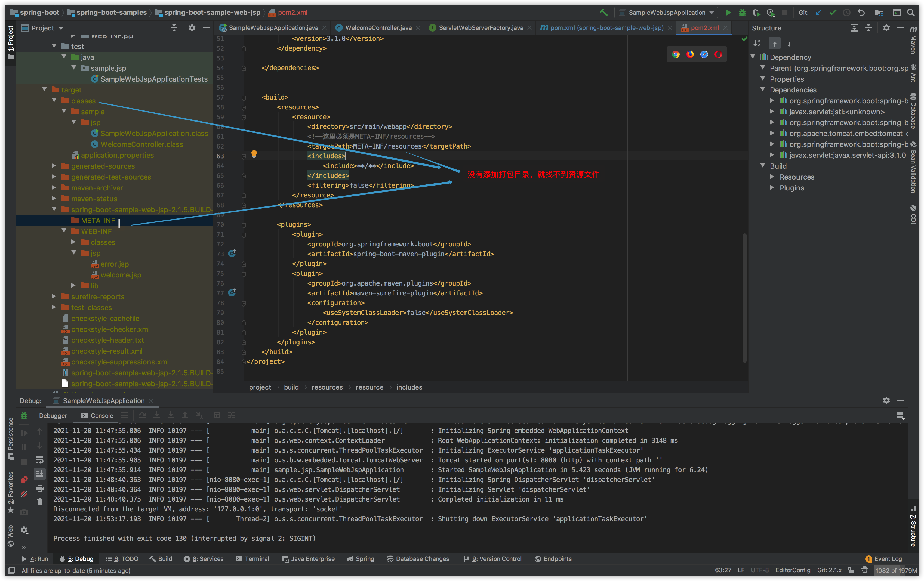Click the yellow intention lightbulb icon

(x=254, y=154)
